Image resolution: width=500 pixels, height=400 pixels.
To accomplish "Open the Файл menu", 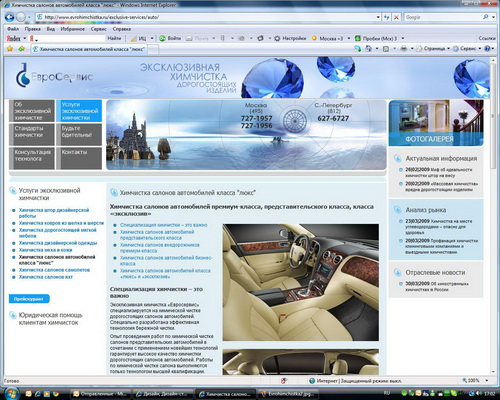I will tap(13, 29).
